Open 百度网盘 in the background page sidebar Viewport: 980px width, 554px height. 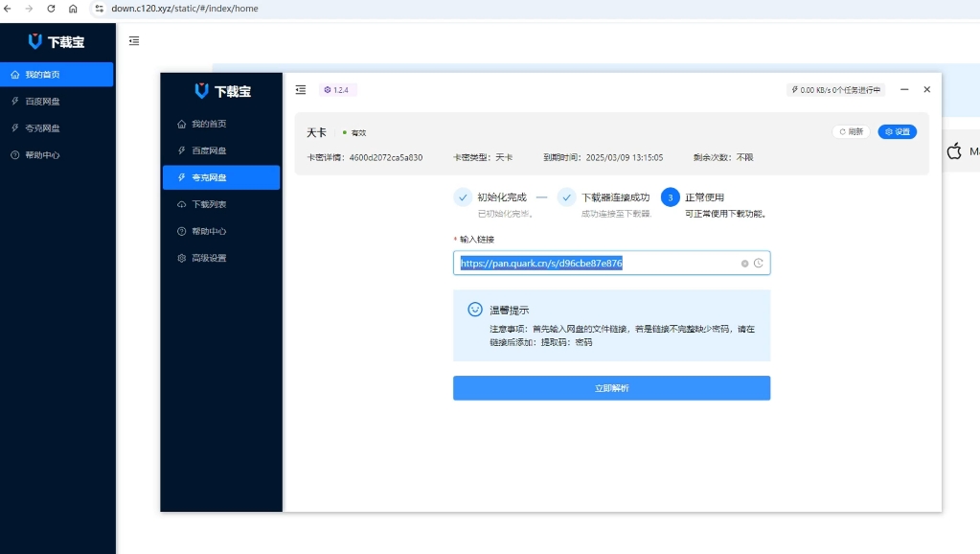coord(57,102)
